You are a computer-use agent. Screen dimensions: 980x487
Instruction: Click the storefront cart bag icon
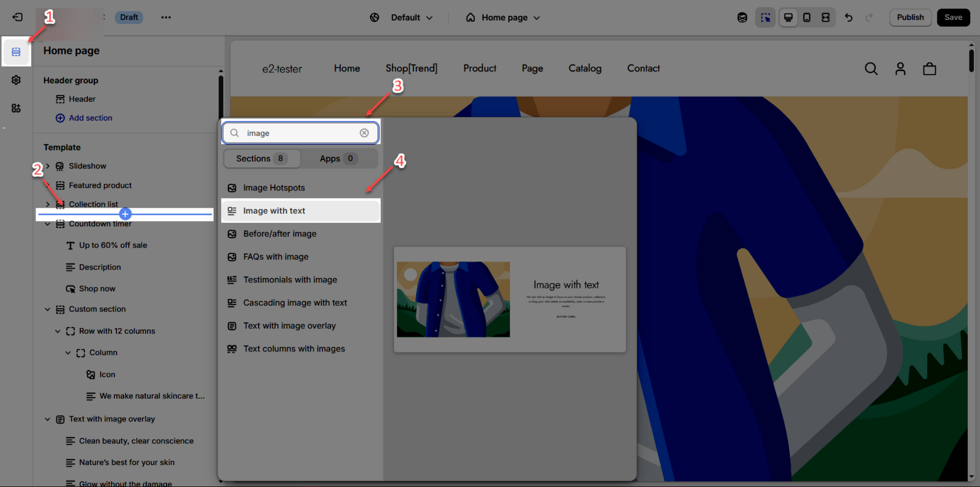click(929, 69)
